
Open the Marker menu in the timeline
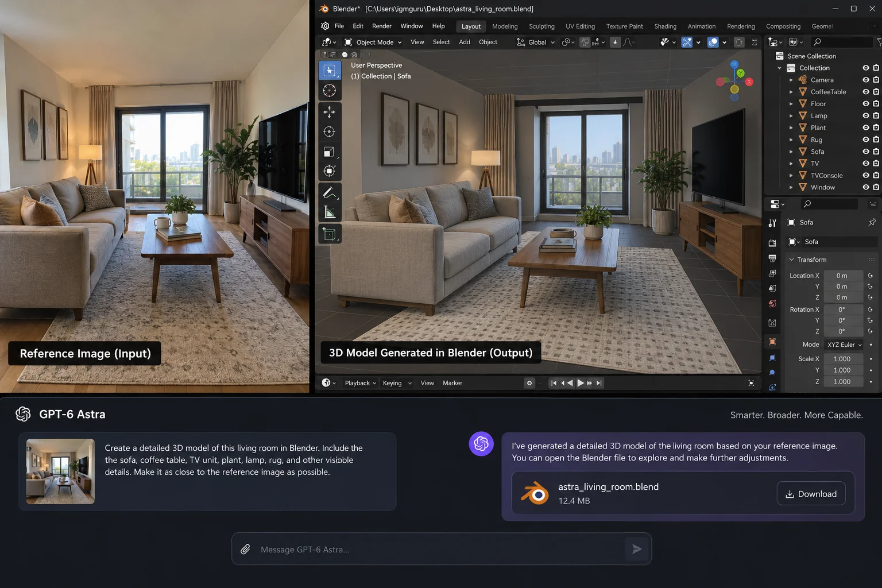click(x=452, y=383)
